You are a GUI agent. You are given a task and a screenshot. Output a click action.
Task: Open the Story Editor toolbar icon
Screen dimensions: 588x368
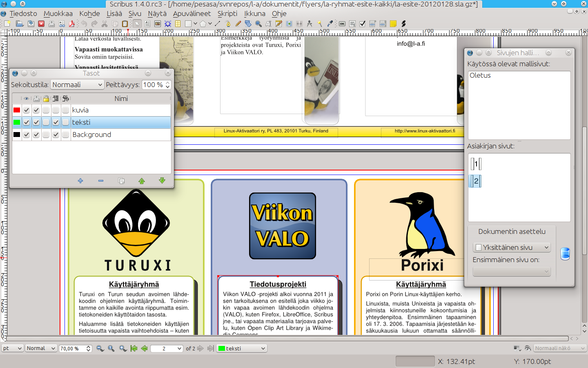278,24
